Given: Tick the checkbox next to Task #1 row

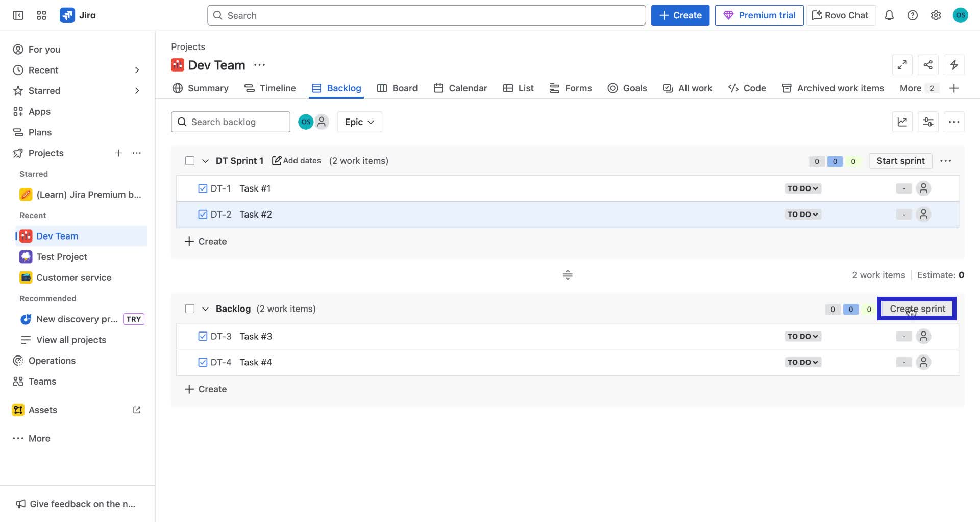Looking at the screenshot, I should pos(203,188).
